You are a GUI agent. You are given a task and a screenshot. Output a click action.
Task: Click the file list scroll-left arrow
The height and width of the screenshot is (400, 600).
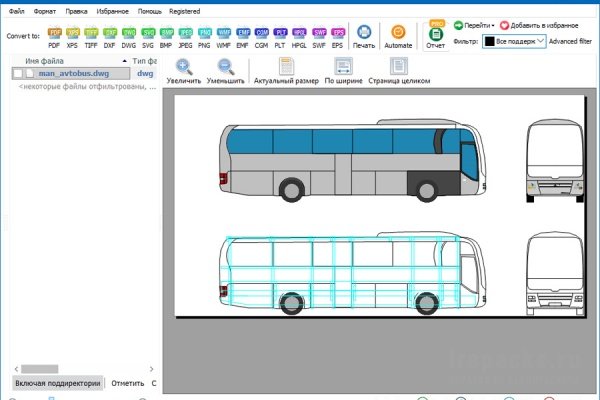16,369
